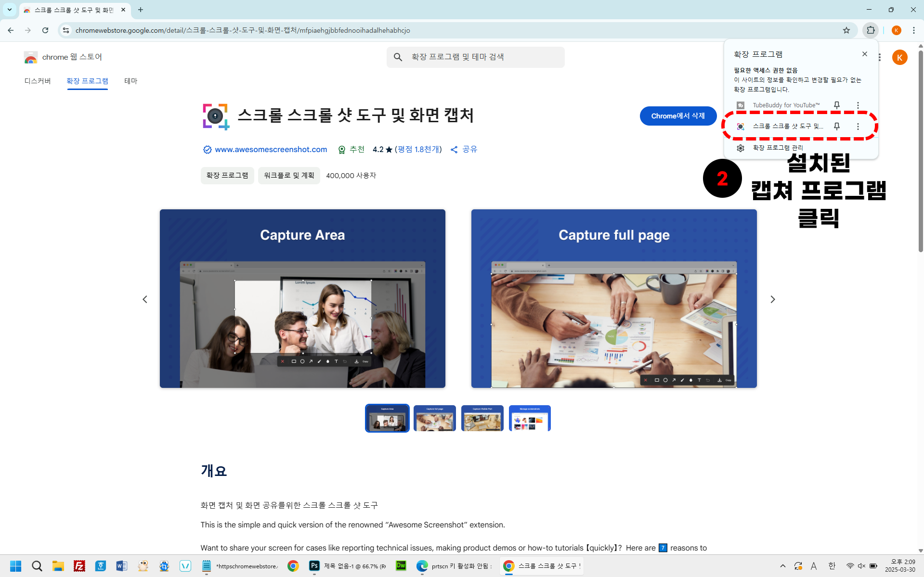Viewport: 924px width, 577px height.
Task: Open Photoshop from the Windows taskbar
Action: point(314,566)
